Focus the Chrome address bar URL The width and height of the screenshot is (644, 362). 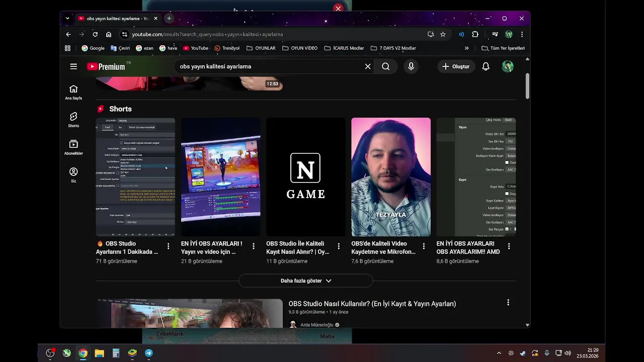(x=207, y=34)
